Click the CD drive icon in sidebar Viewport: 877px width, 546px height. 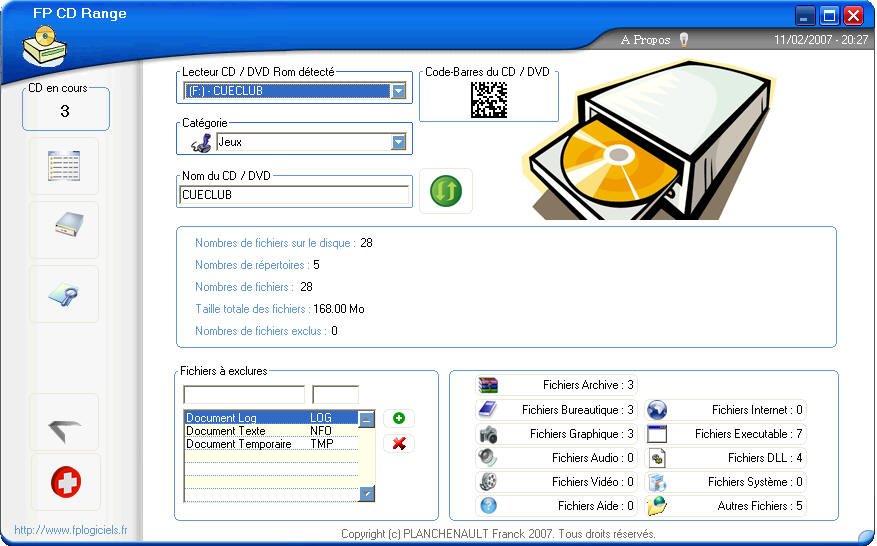pyautogui.click(x=65, y=230)
